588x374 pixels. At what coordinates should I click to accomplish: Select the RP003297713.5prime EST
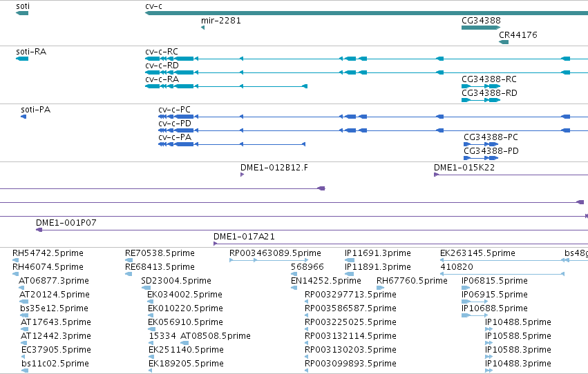point(307,302)
